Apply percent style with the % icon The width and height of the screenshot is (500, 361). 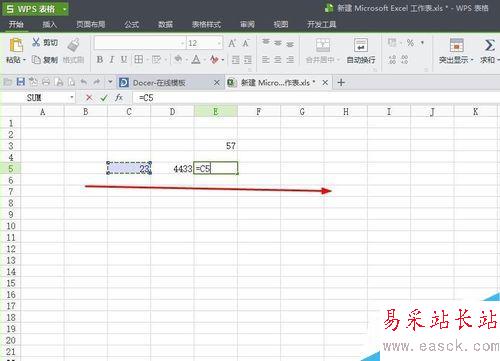coord(410,43)
